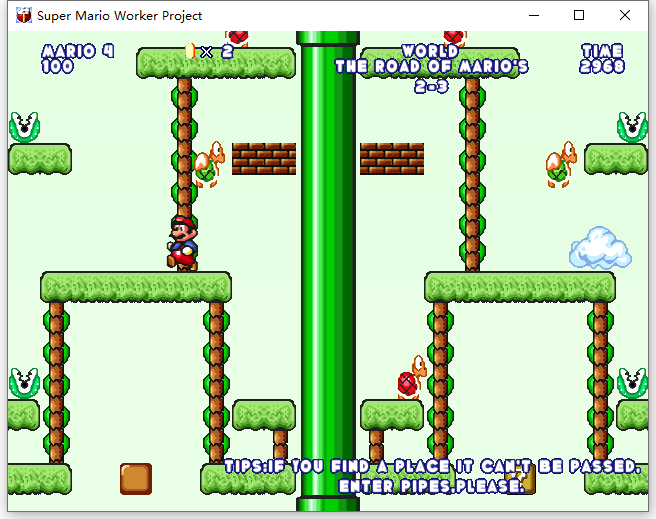This screenshot has height=519, width=656.
Task: Click the question block behind tips text
Action: [x=520, y=479]
